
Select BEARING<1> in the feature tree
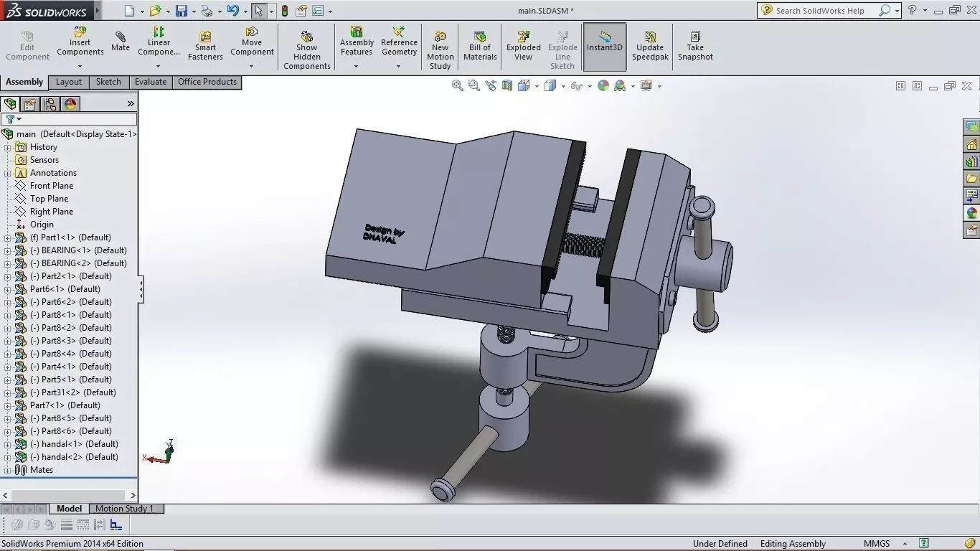(78, 250)
